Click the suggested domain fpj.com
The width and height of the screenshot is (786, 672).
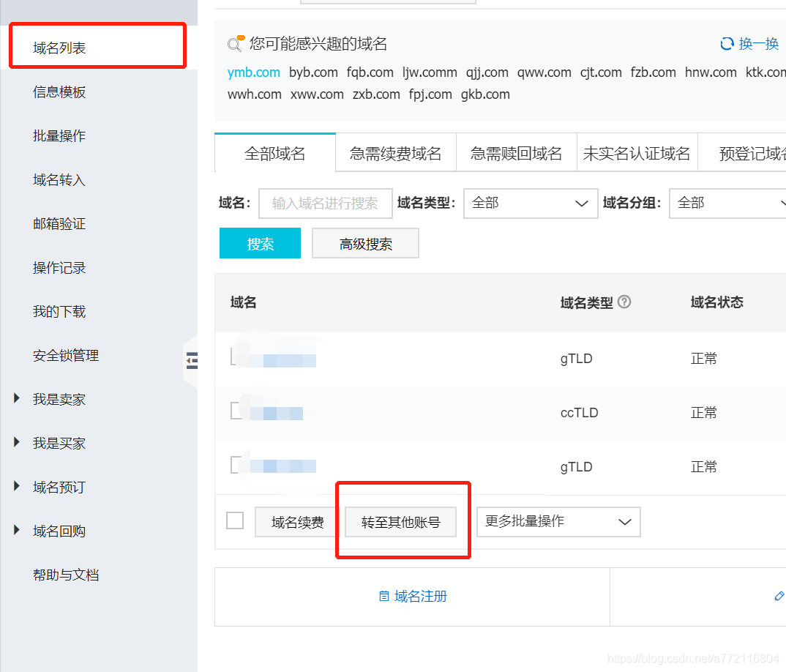(x=430, y=94)
